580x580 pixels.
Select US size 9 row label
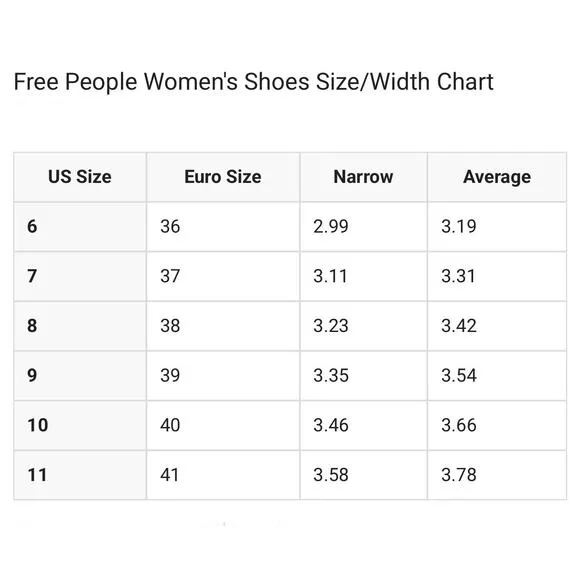80,375
